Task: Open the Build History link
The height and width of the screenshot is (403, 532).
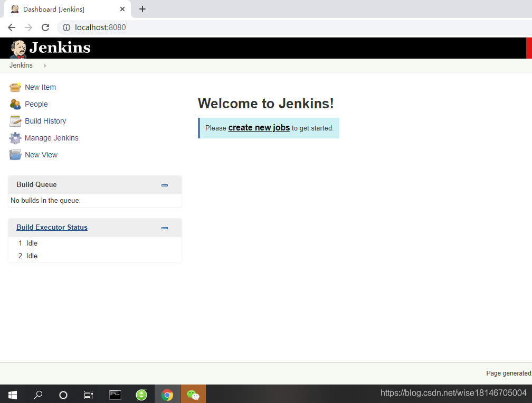Action: [45, 121]
